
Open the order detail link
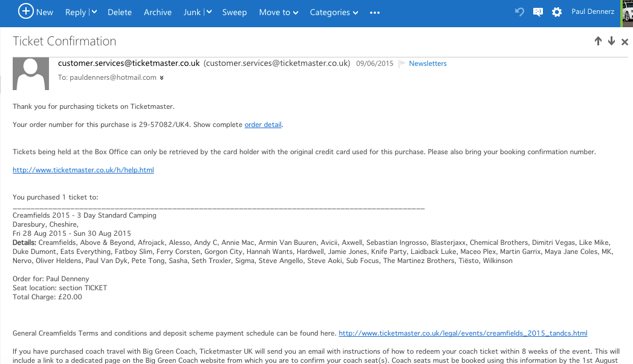[x=263, y=125]
